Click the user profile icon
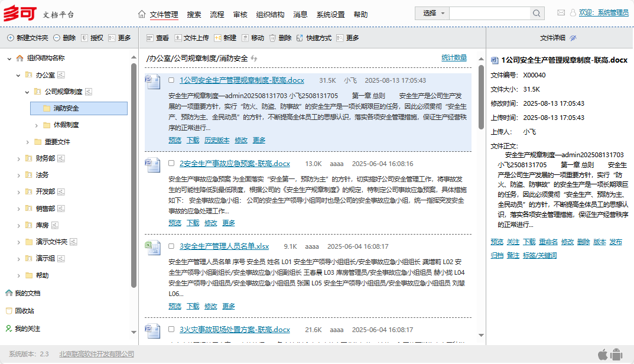Viewport: 634px width, 364px height. (x=573, y=13)
